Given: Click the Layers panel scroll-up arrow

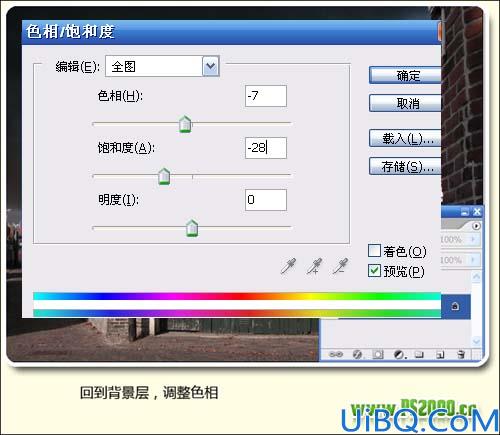Looking at the screenshot, I should [x=476, y=277].
